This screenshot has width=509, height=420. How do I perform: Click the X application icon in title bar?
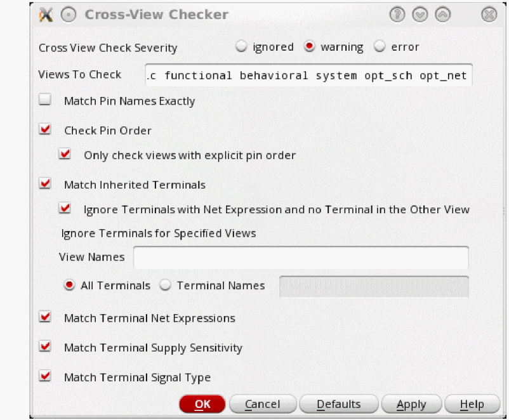(46, 15)
